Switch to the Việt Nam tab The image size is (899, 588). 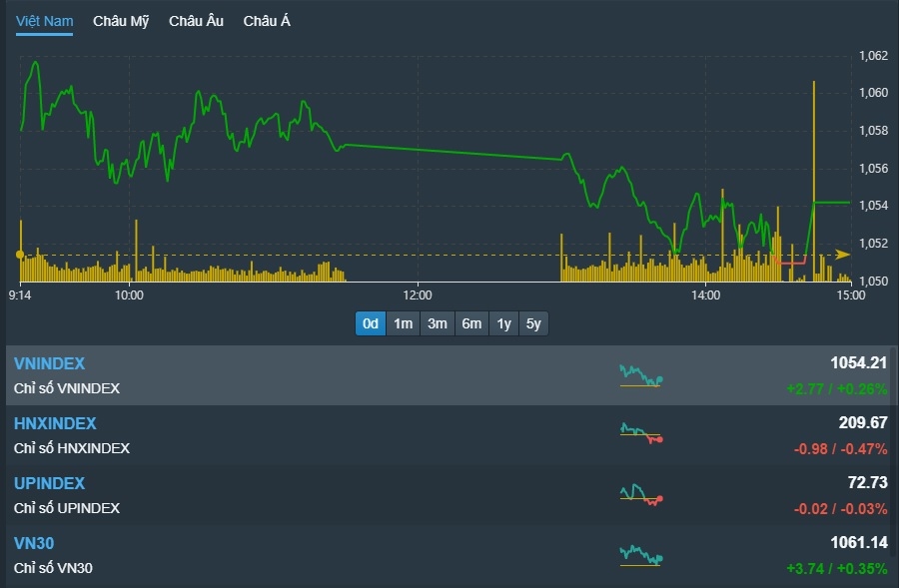pyautogui.click(x=44, y=21)
